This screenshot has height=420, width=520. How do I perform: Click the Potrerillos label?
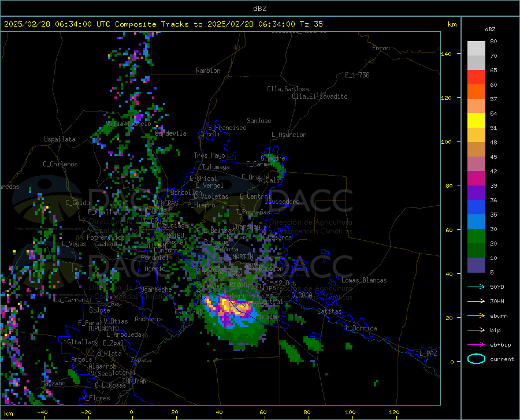(106, 237)
